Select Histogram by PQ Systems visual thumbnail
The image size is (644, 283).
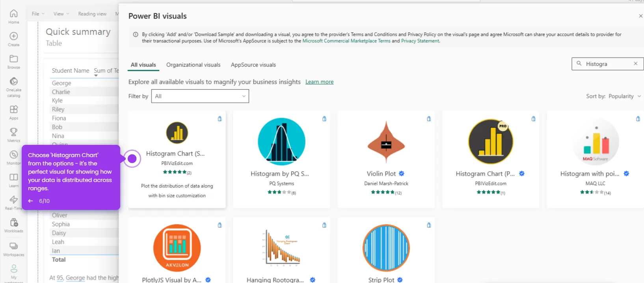coord(281,142)
